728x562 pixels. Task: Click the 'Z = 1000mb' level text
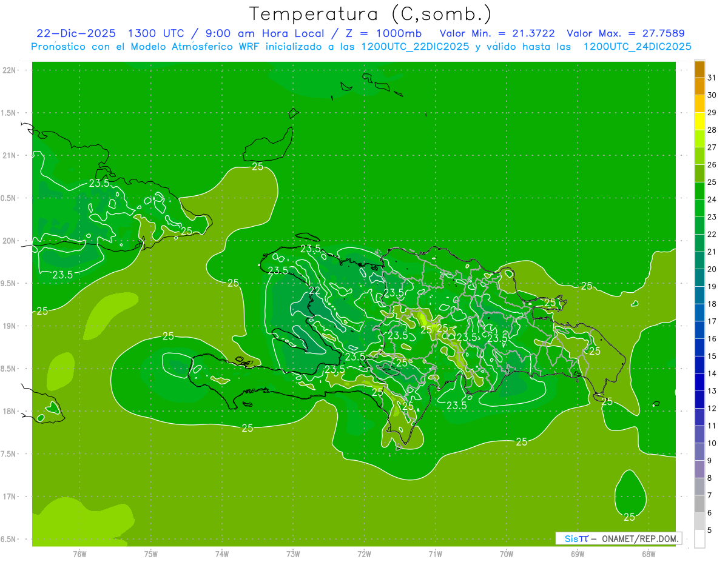tap(385, 33)
